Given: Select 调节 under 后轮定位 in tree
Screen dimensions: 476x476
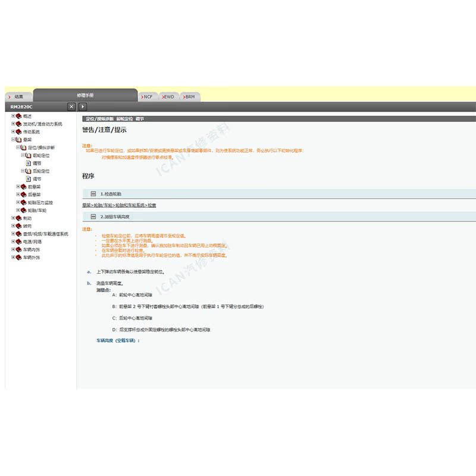Looking at the screenshot, I should tap(37, 179).
